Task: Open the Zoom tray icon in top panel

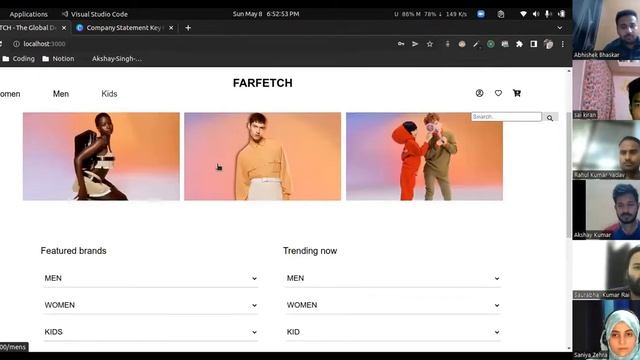Action: click(x=481, y=14)
